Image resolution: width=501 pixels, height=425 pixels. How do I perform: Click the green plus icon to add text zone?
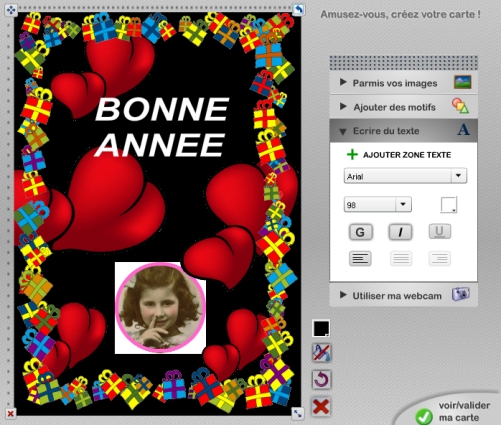point(352,155)
